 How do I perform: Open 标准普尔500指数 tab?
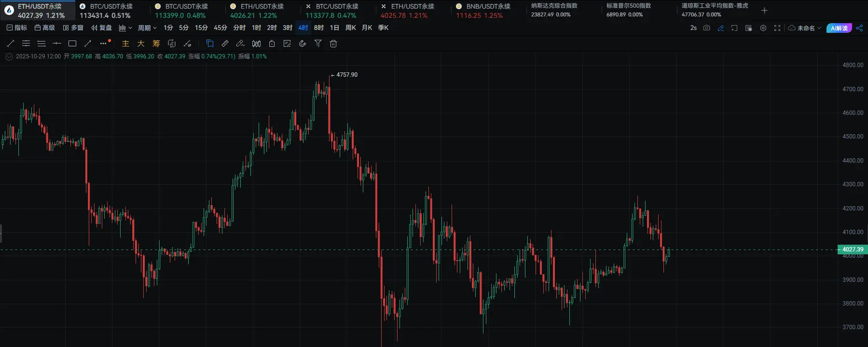640,11
